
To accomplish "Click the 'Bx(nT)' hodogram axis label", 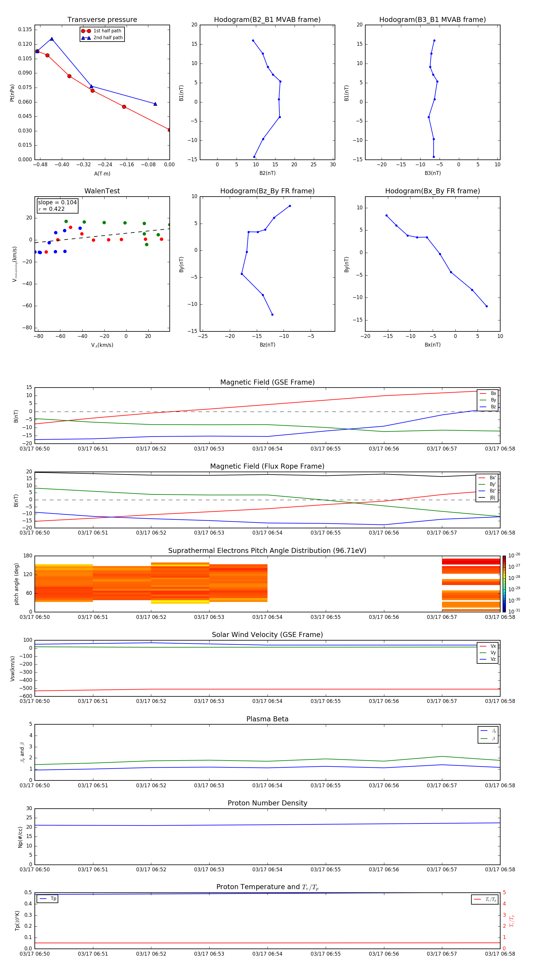I will 432,345.
